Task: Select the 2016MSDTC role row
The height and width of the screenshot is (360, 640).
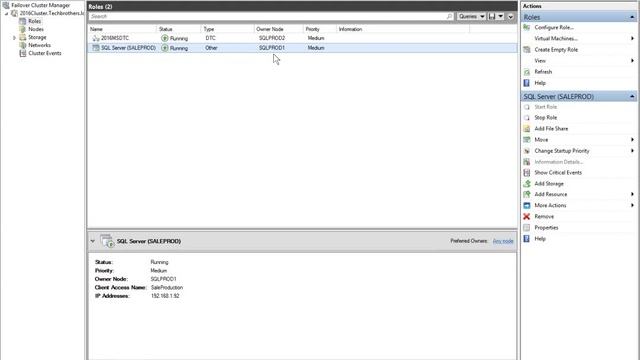Action: pos(302,38)
